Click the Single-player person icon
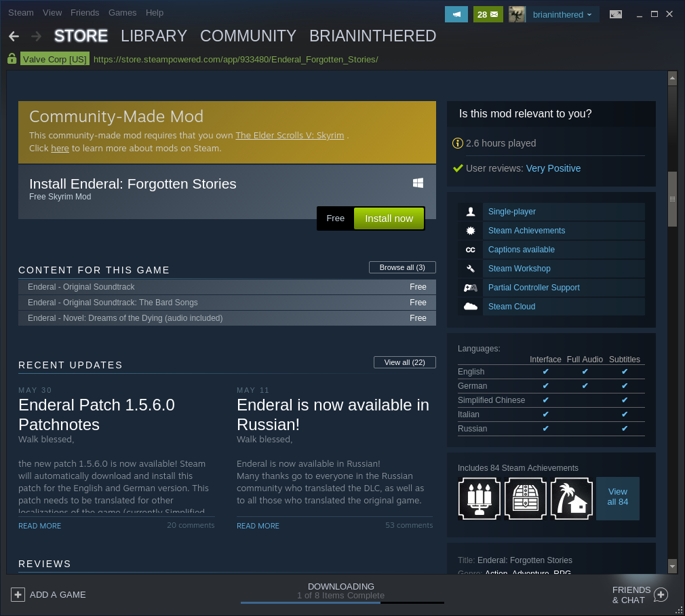The width and height of the screenshot is (685, 616). pyautogui.click(x=471, y=212)
